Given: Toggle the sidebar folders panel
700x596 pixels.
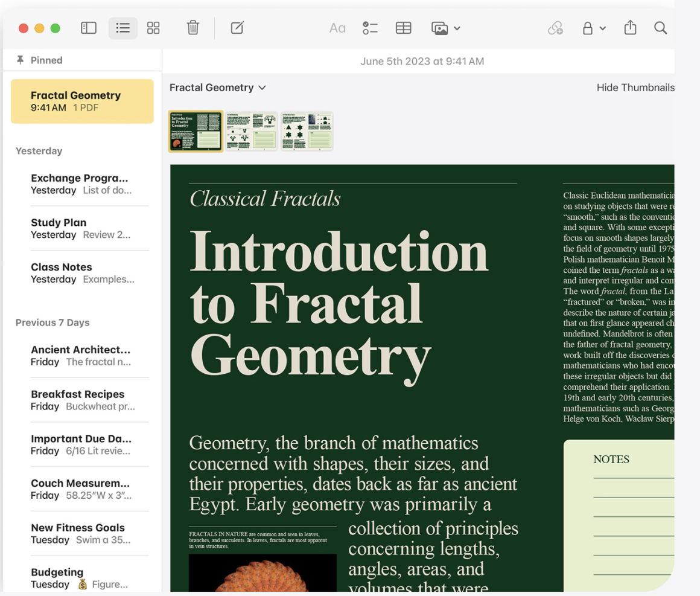Looking at the screenshot, I should pyautogui.click(x=89, y=28).
